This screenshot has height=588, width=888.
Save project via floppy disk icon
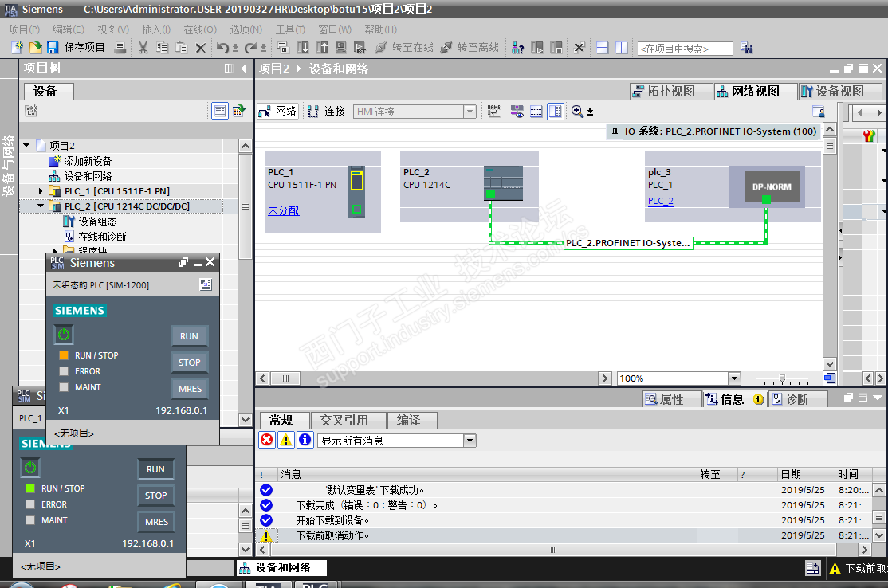pos(53,48)
